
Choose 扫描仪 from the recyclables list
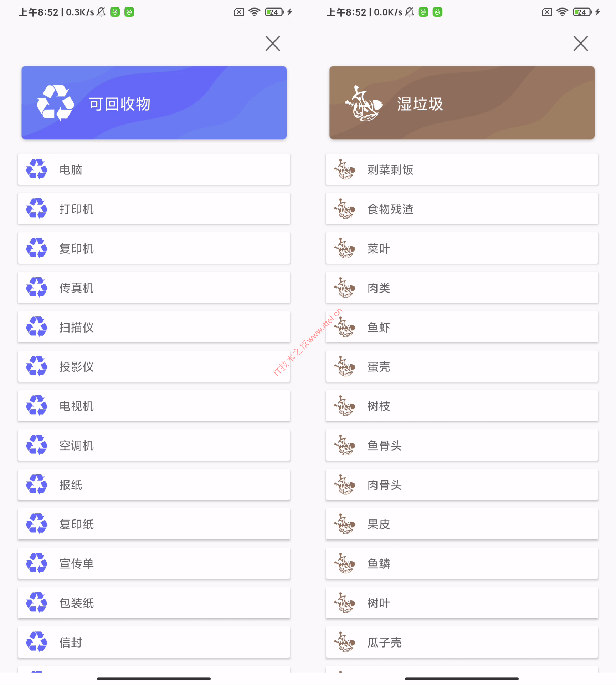tap(154, 327)
